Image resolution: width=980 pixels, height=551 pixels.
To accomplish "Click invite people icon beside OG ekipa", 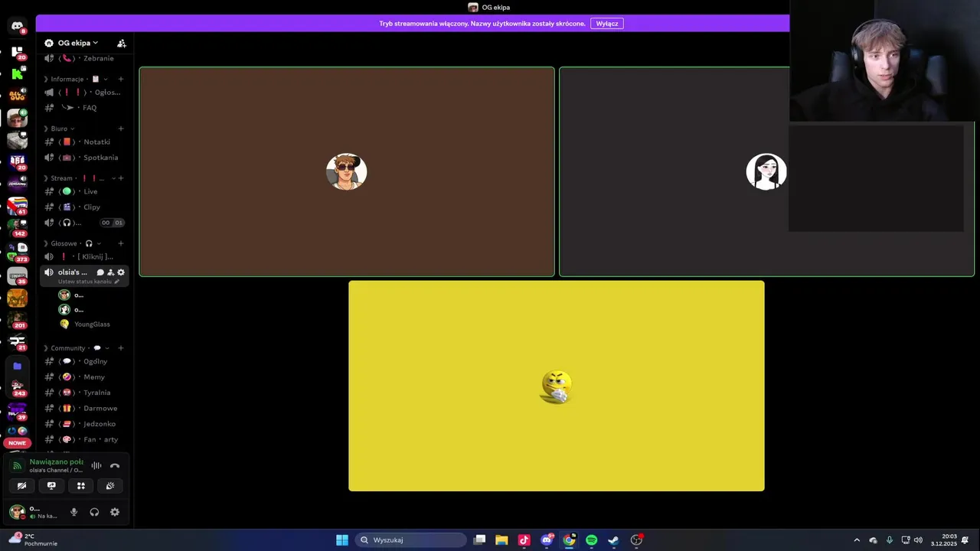I will pos(121,43).
